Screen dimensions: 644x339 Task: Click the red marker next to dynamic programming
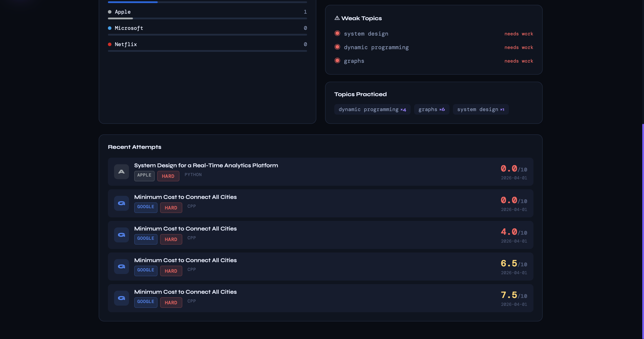coord(337,47)
